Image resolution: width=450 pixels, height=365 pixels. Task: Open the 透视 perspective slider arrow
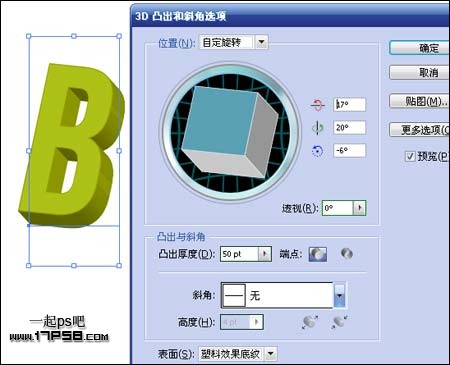point(359,208)
